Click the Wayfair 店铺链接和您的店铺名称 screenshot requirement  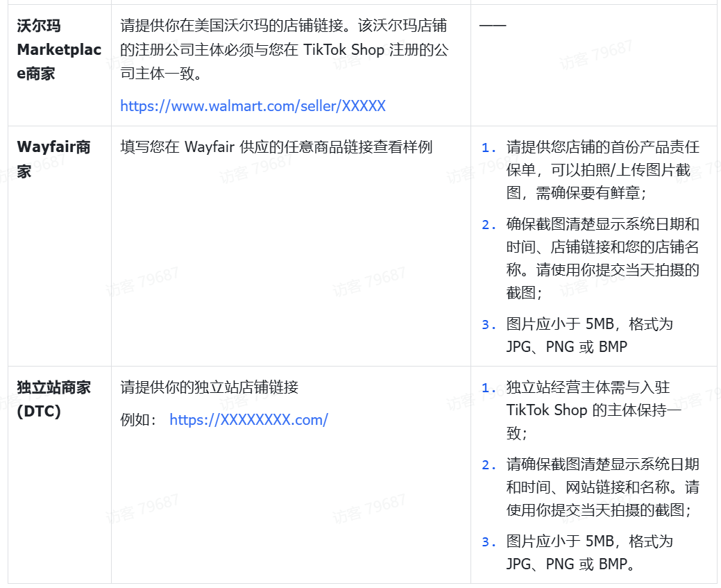pos(602,258)
